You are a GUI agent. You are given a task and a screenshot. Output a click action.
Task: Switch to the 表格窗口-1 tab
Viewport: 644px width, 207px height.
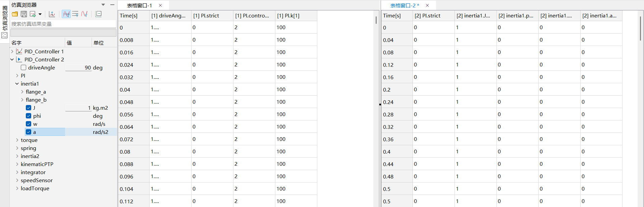pyautogui.click(x=139, y=5)
